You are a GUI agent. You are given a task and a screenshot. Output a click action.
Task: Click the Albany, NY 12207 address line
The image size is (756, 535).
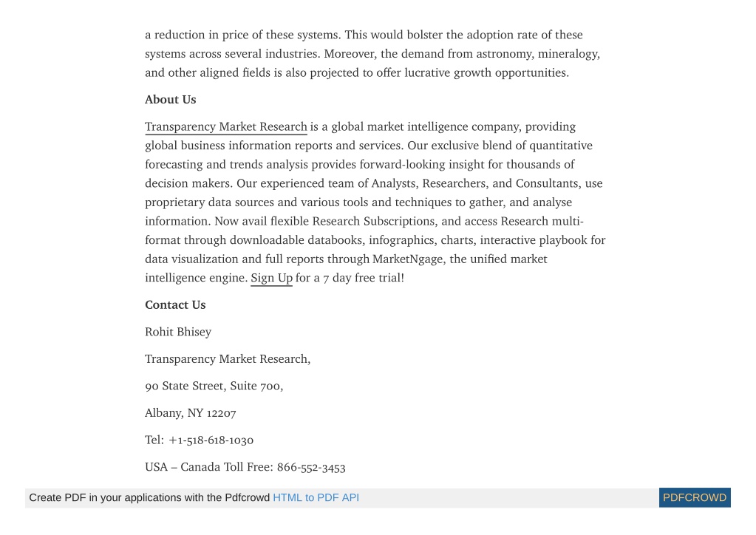point(191,413)
